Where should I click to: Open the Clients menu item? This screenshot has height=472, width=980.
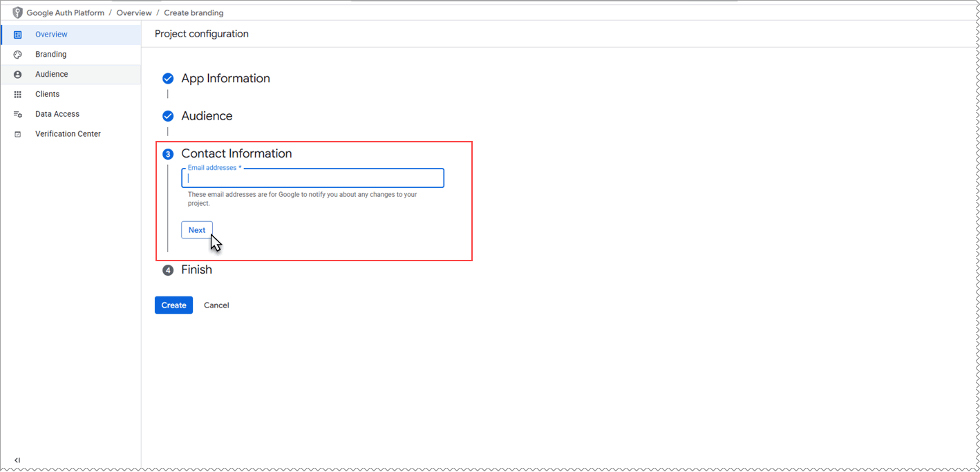pyautogui.click(x=71, y=95)
